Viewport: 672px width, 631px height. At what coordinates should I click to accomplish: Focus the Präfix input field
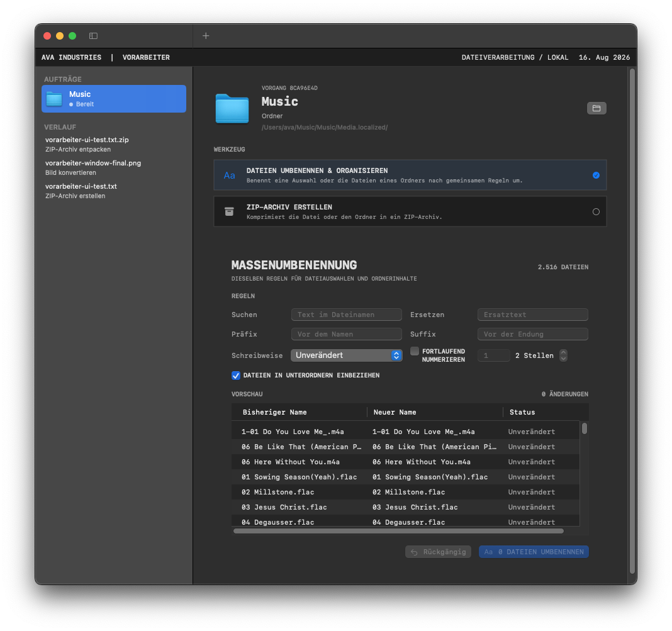coord(346,334)
